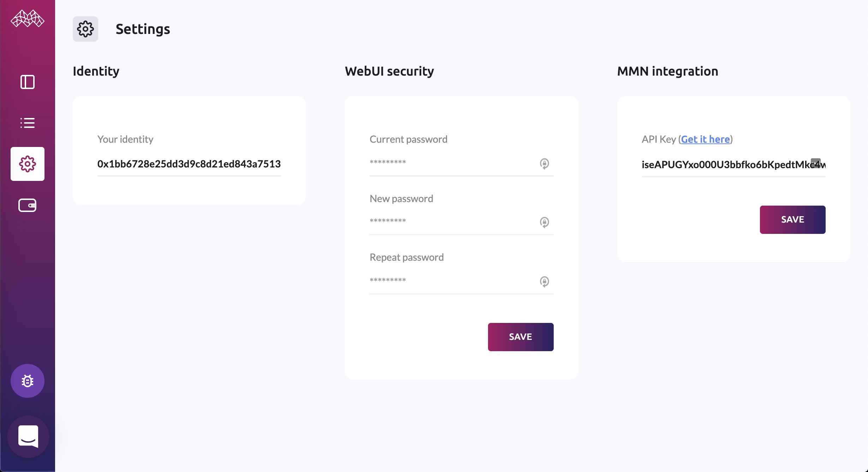Viewport: 868px width, 472px height.
Task: Select the settings gear in sidebar
Action: pyautogui.click(x=28, y=164)
